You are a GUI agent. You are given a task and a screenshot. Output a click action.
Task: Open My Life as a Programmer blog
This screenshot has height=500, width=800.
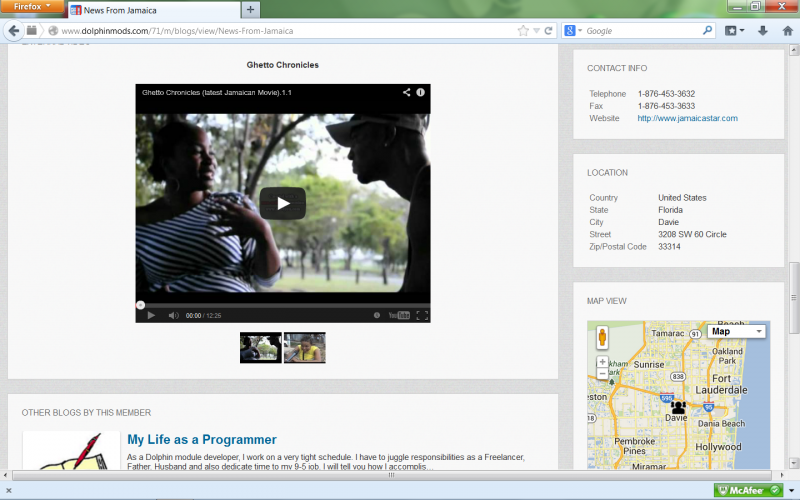(202, 440)
